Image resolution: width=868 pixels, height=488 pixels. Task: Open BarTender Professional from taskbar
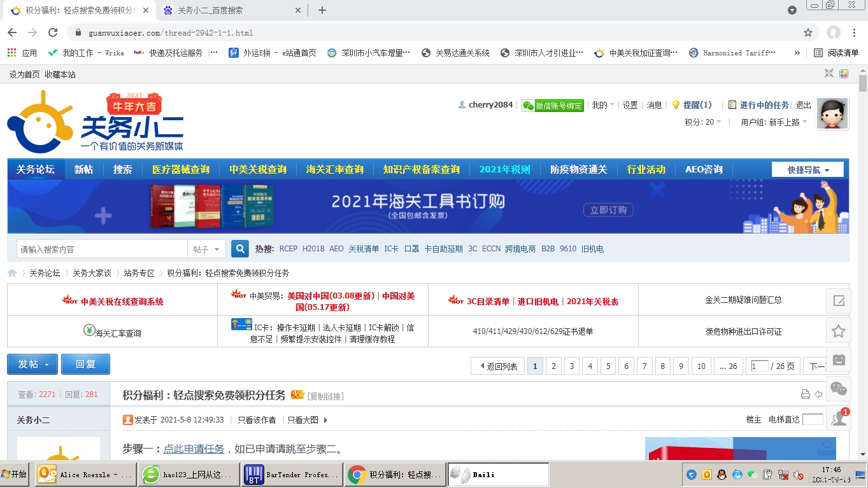pos(292,475)
